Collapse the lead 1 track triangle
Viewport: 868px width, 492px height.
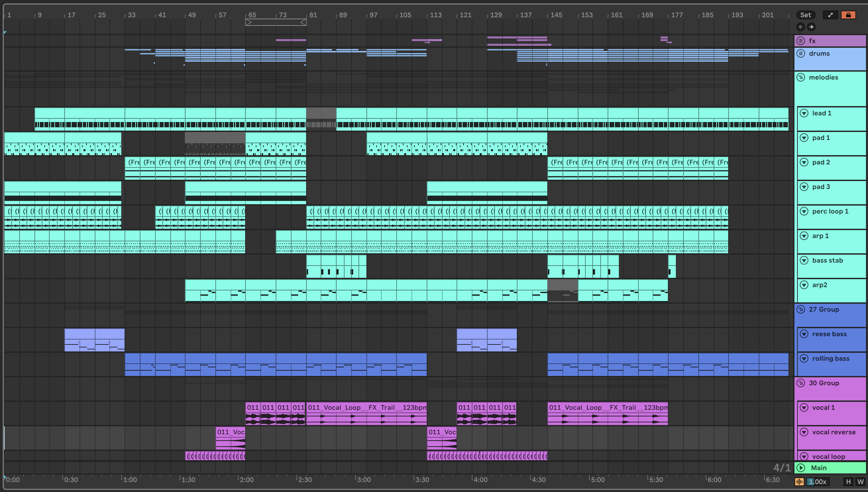click(x=804, y=113)
